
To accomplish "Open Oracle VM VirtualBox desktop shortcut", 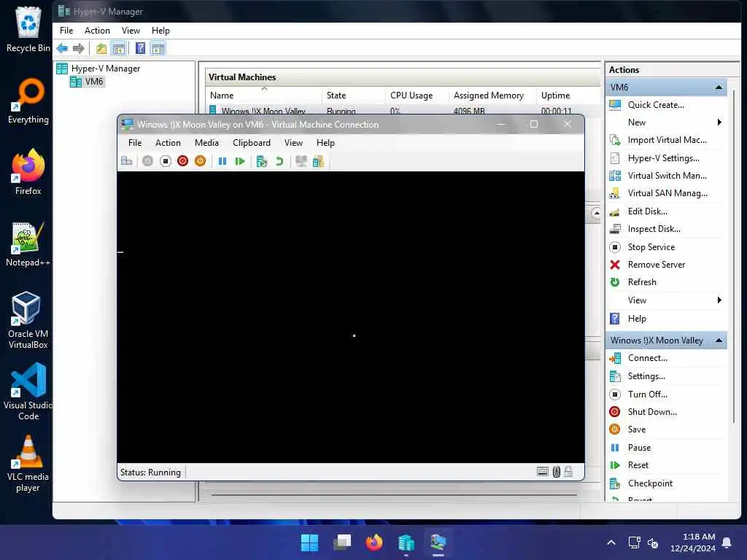I will [x=27, y=320].
